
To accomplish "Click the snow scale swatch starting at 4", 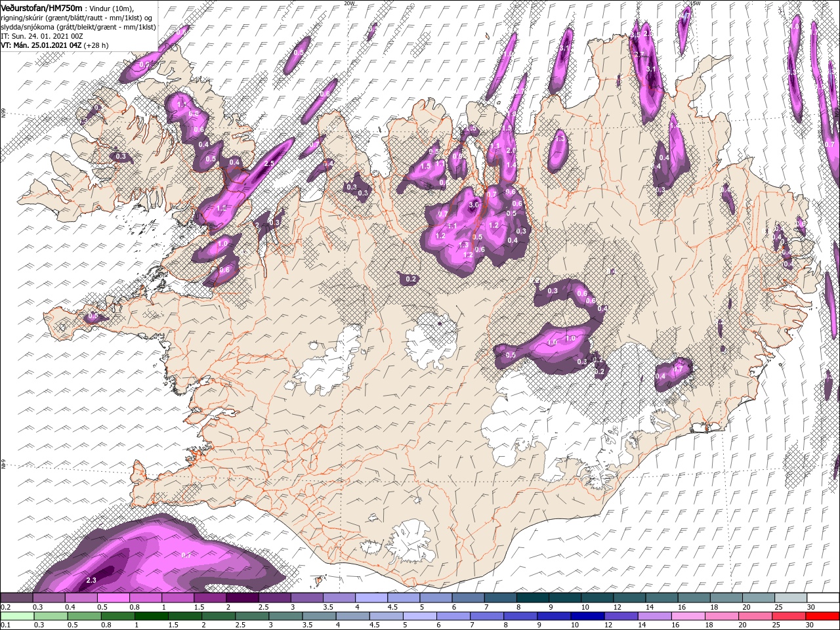I will pyautogui.click(x=371, y=598).
